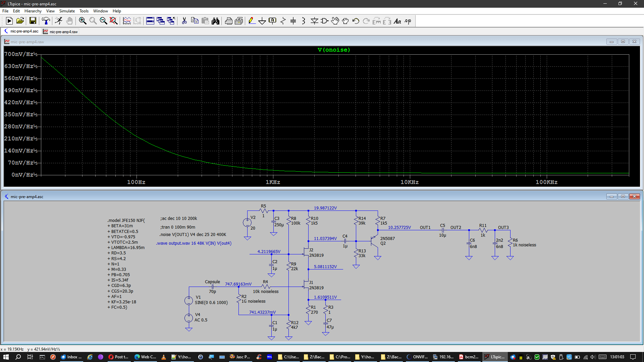Select the .noise V(OUT1) directive text
The image size is (644, 362).
[193, 235]
